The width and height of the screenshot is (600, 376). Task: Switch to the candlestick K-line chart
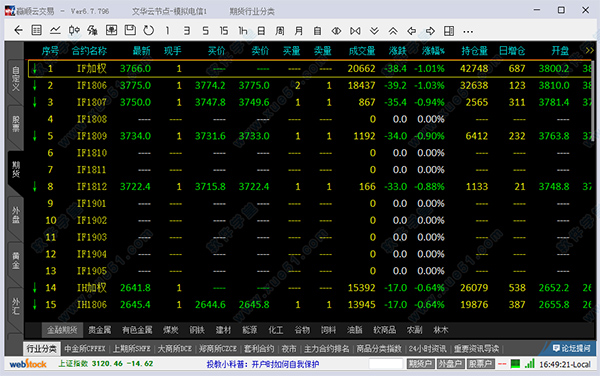click(x=74, y=30)
